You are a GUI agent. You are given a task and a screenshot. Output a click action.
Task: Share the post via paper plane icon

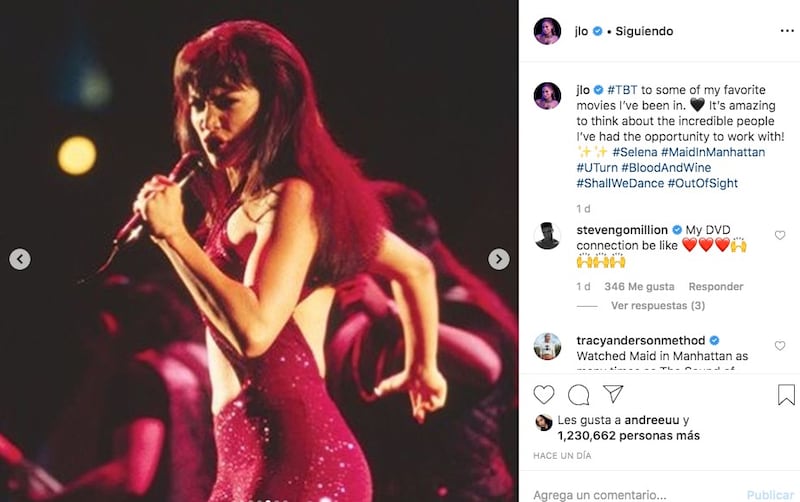613,393
